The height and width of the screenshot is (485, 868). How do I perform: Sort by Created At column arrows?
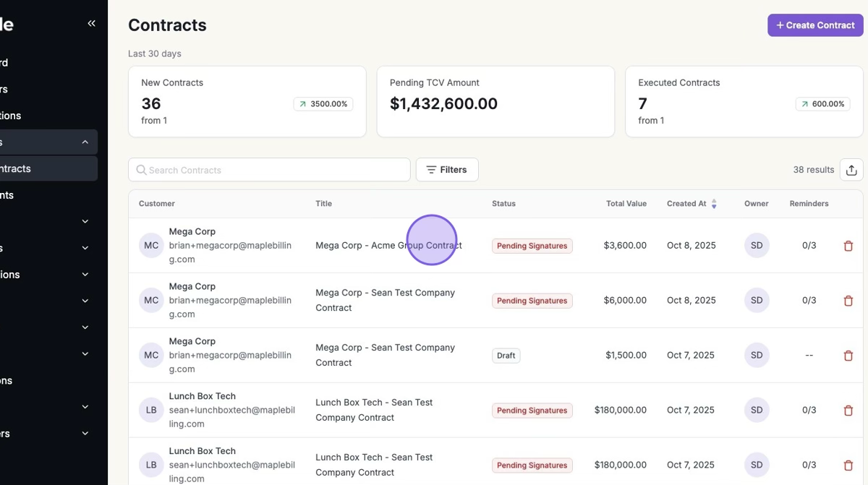click(713, 204)
